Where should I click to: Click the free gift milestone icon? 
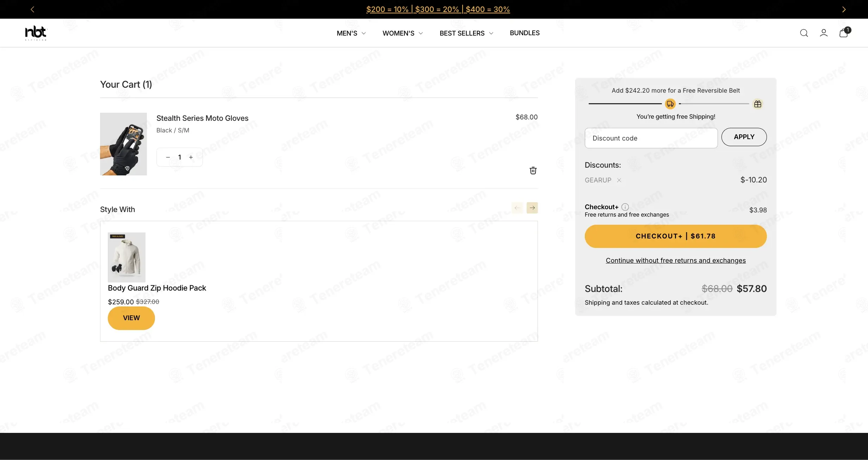[x=758, y=104]
